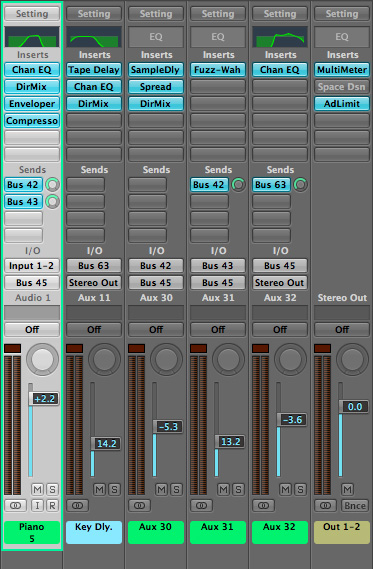
Task: Open the Aux 32 EQ curve display
Action: 280,36
